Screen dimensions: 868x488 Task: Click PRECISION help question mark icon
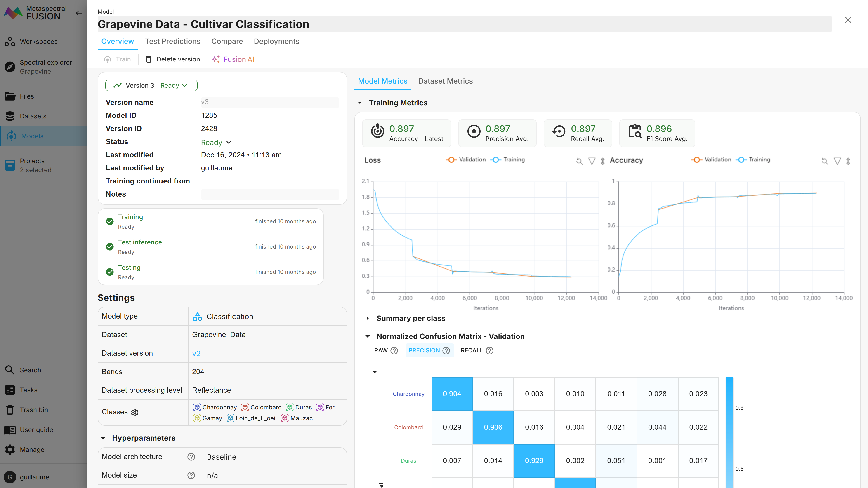point(446,351)
